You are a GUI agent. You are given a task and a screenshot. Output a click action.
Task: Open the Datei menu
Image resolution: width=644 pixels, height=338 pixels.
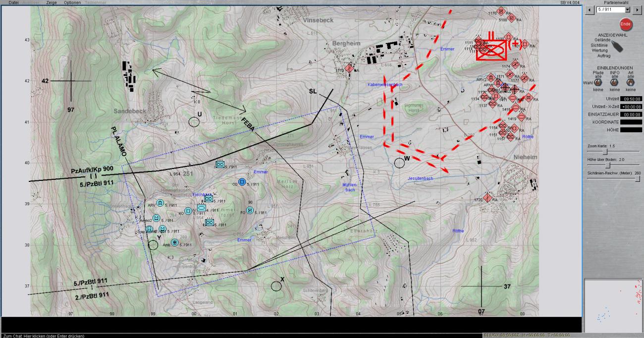pyautogui.click(x=13, y=2)
